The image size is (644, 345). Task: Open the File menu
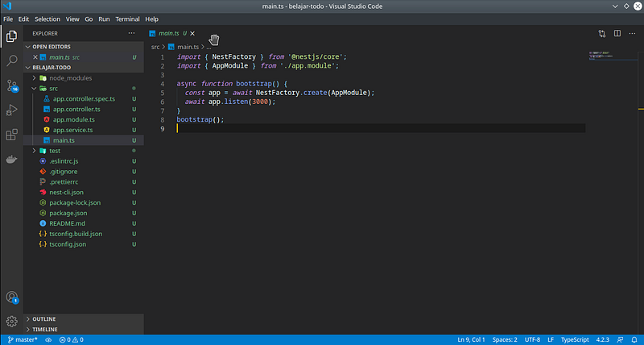(x=8, y=19)
